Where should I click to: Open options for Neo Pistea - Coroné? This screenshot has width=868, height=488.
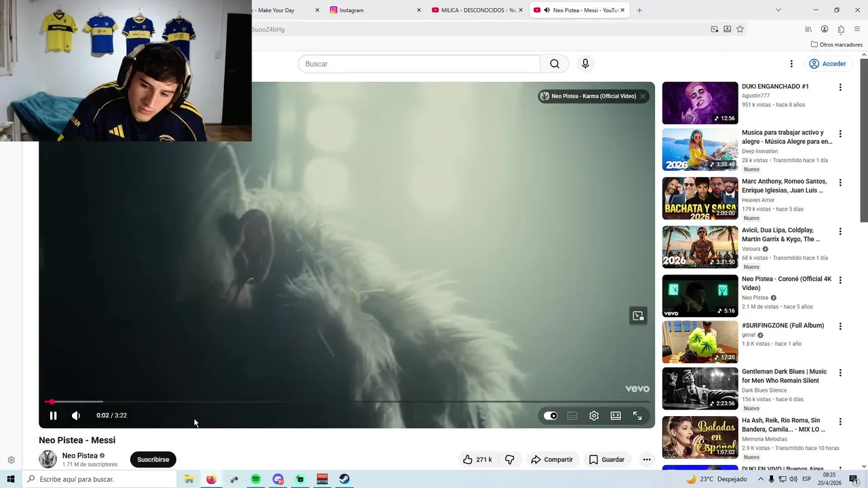tap(840, 281)
